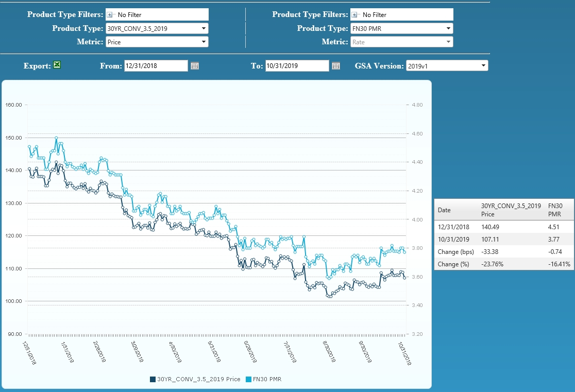Image resolution: width=575 pixels, height=392 pixels.
Task: Click left No Filter text box
Action: tap(157, 14)
